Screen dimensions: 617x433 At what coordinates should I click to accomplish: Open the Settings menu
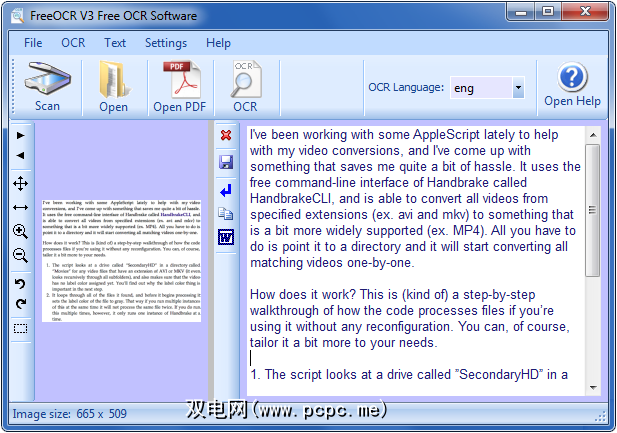tap(166, 43)
